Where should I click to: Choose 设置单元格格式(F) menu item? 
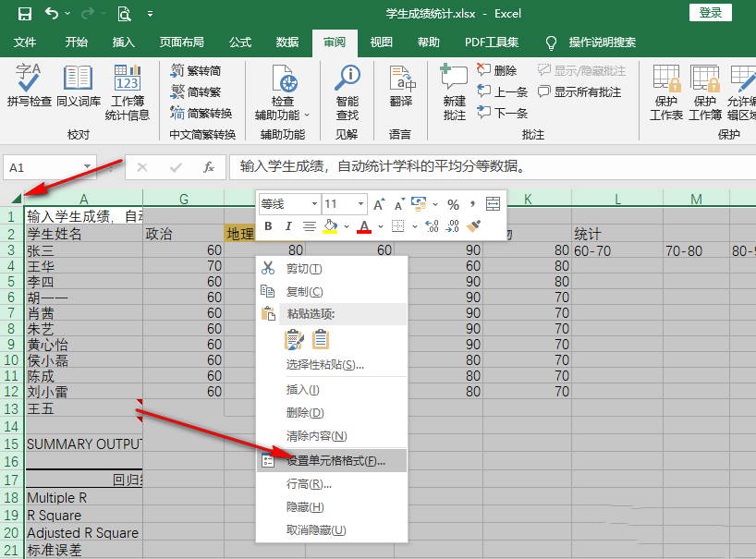click(332, 461)
